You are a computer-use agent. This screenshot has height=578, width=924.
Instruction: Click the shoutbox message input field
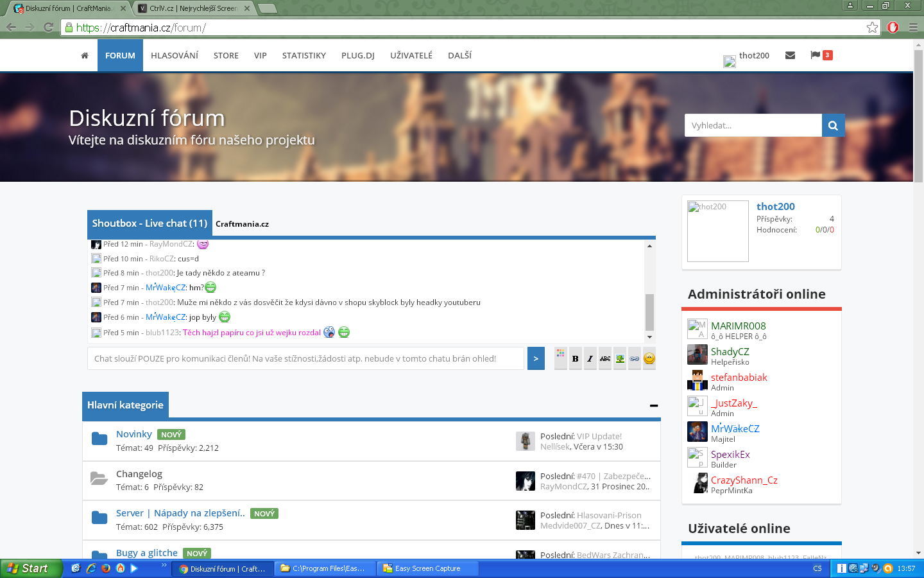[305, 358]
